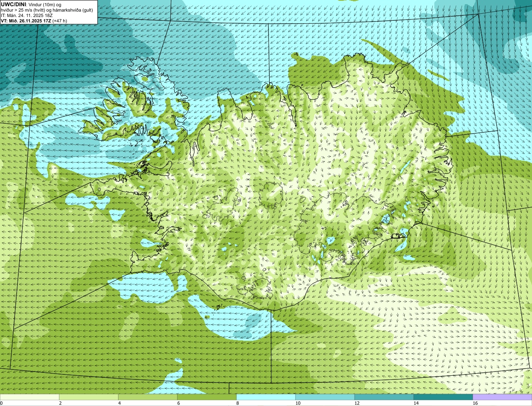Click the 0–2 m/s pale yellow legend swatch

point(30,397)
